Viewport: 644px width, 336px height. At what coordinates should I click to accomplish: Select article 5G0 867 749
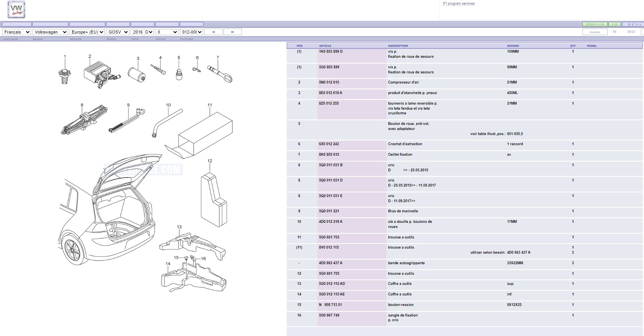329,315
